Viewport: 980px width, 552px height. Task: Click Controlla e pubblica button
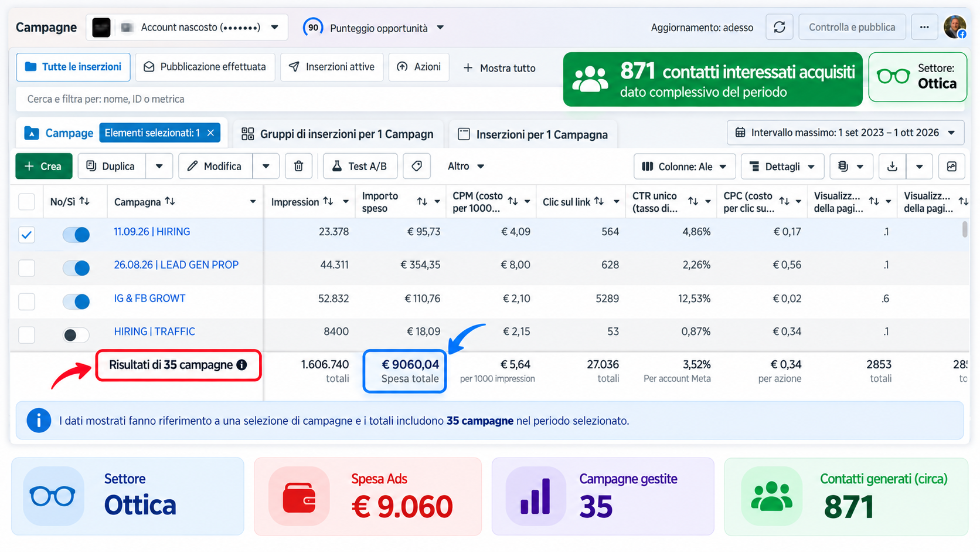(x=852, y=28)
